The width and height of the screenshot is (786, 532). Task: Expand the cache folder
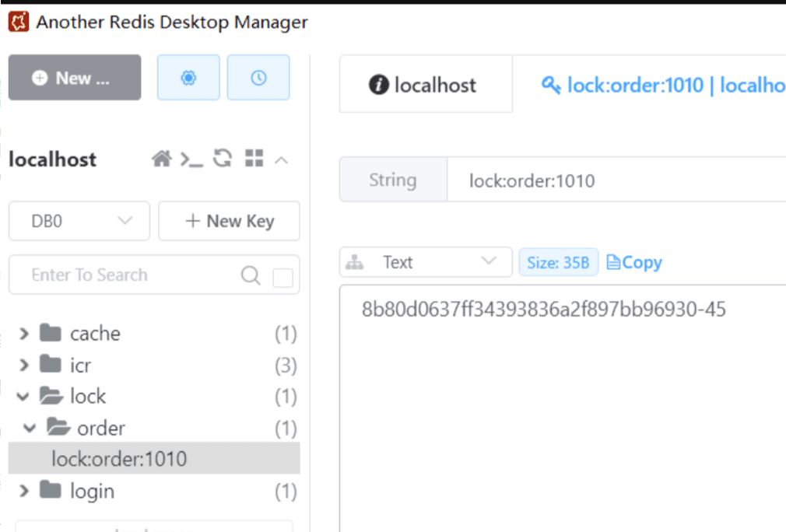[24, 334]
